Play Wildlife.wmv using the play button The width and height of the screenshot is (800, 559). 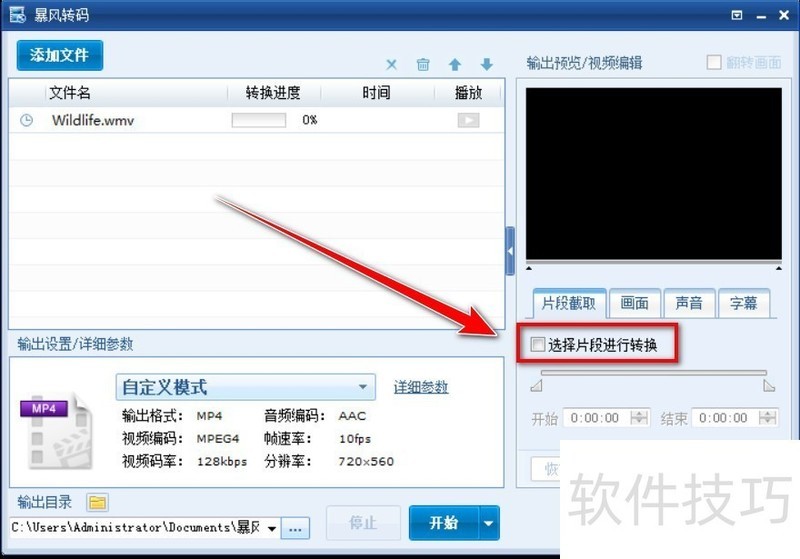point(468,120)
